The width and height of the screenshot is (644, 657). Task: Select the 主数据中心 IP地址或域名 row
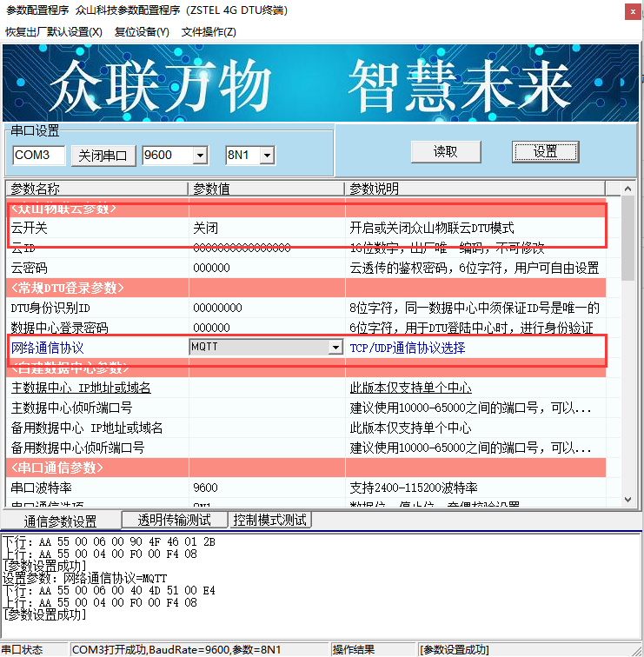[x=306, y=388]
